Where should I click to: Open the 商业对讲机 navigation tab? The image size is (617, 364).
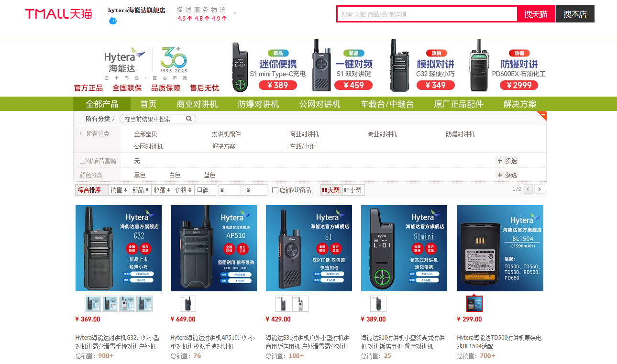(197, 104)
